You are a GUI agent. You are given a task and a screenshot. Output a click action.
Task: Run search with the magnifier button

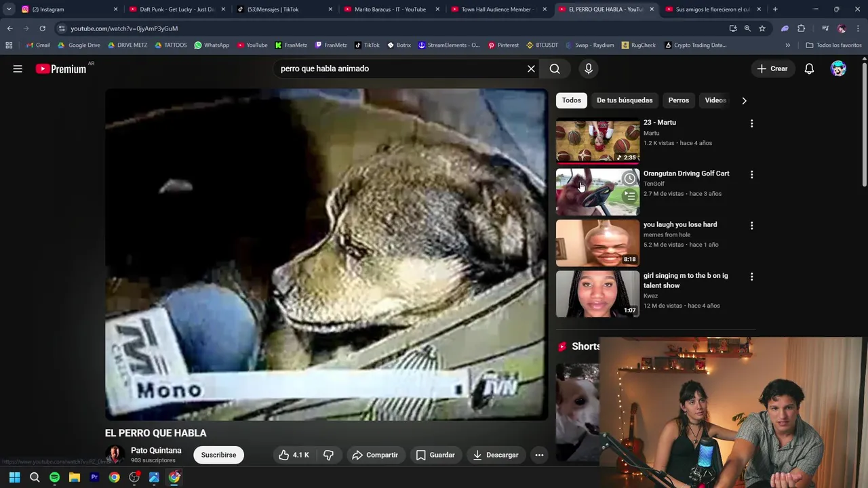pyautogui.click(x=555, y=68)
